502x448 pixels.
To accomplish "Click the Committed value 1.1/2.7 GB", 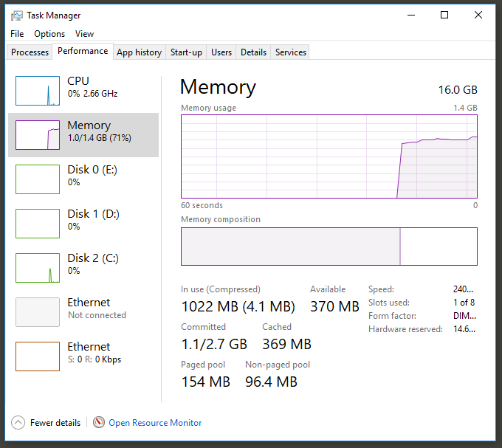I will coord(214,344).
